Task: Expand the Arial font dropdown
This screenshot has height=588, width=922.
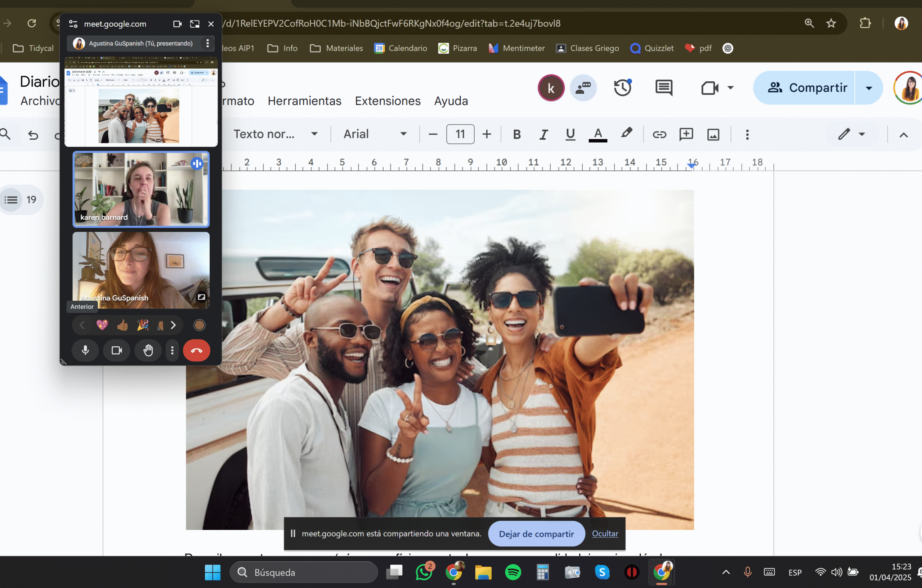Action: (x=403, y=134)
